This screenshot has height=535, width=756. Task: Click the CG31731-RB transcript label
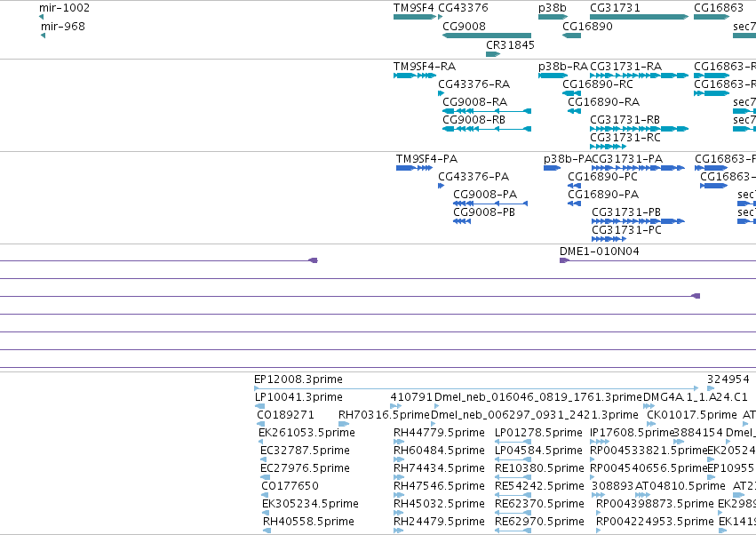[625, 120]
